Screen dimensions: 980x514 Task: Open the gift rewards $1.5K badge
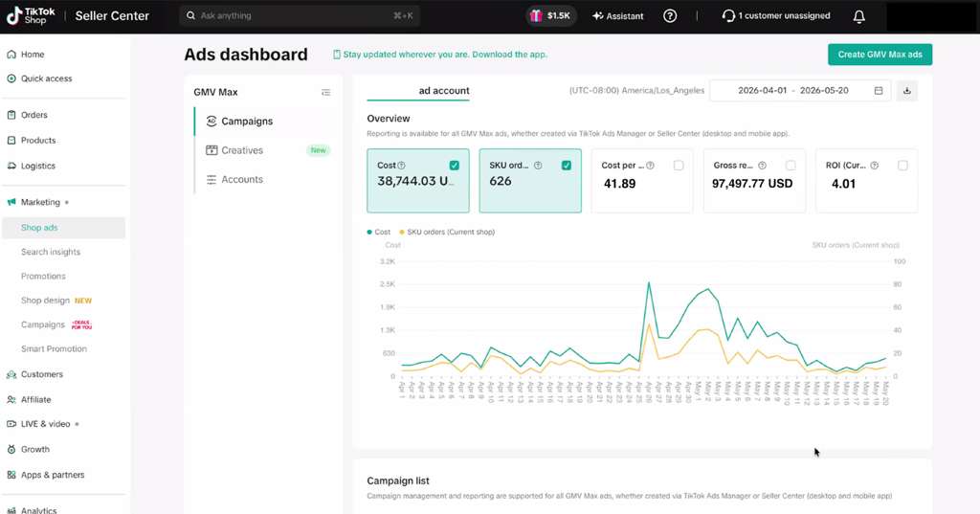click(x=550, y=15)
